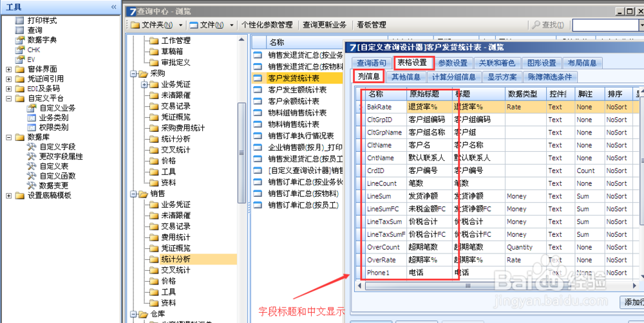
Task: Open 自定义函数 tool icon
Action: [x=32, y=176]
